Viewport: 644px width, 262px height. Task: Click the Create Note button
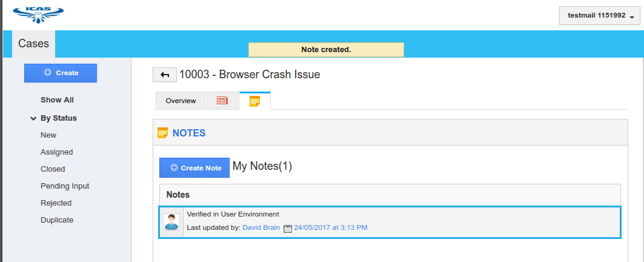[194, 168]
